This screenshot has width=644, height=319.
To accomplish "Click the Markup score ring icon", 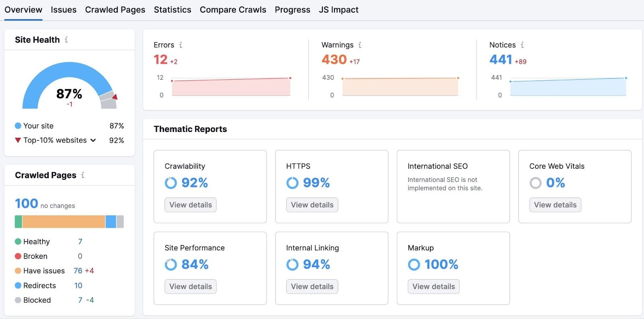I will coord(414,265).
